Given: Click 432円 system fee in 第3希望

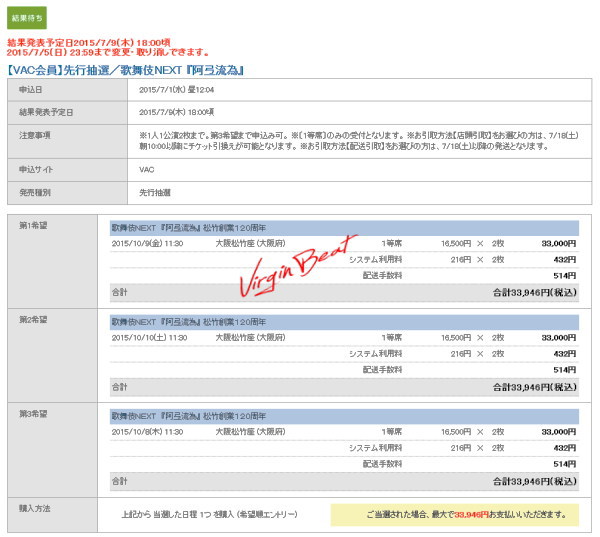Looking at the screenshot, I should pos(565,448).
